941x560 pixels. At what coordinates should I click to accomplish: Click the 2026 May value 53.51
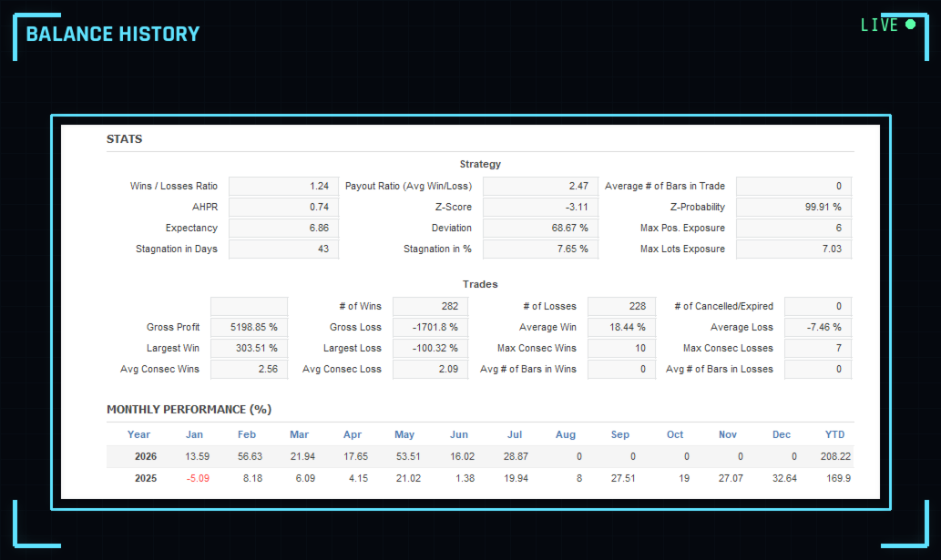pyautogui.click(x=408, y=457)
